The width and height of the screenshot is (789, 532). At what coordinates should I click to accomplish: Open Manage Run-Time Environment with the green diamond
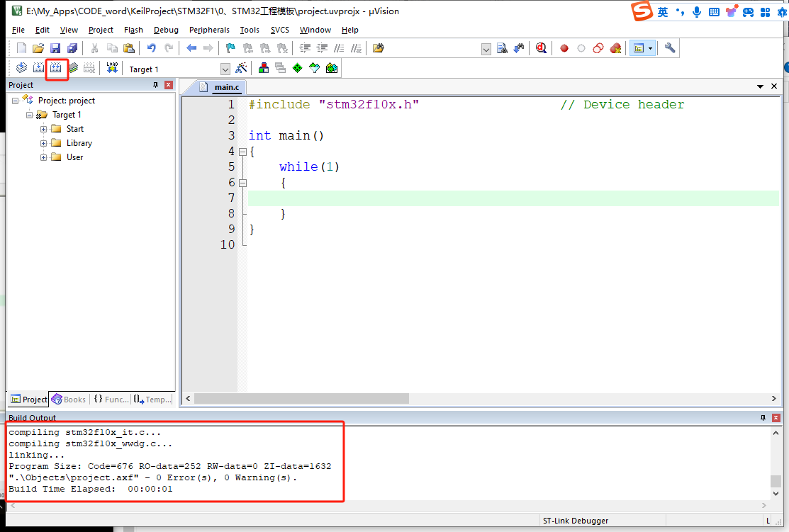pos(298,68)
